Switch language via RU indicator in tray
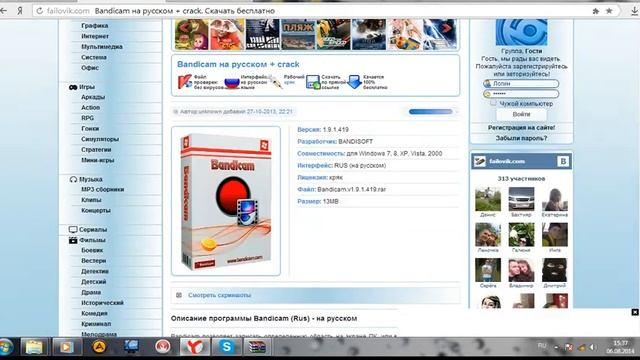The image size is (640, 360). pos(542,346)
